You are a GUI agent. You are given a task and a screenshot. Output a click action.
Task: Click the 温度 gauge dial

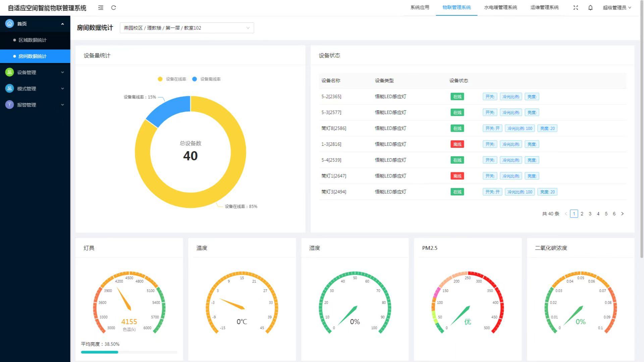coord(242,303)
